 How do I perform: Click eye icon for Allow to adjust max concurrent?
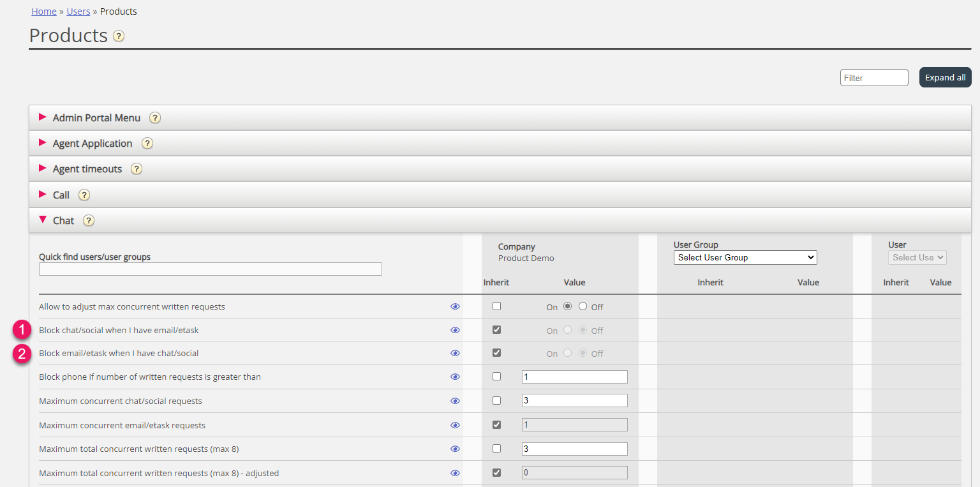coord(455,306)
